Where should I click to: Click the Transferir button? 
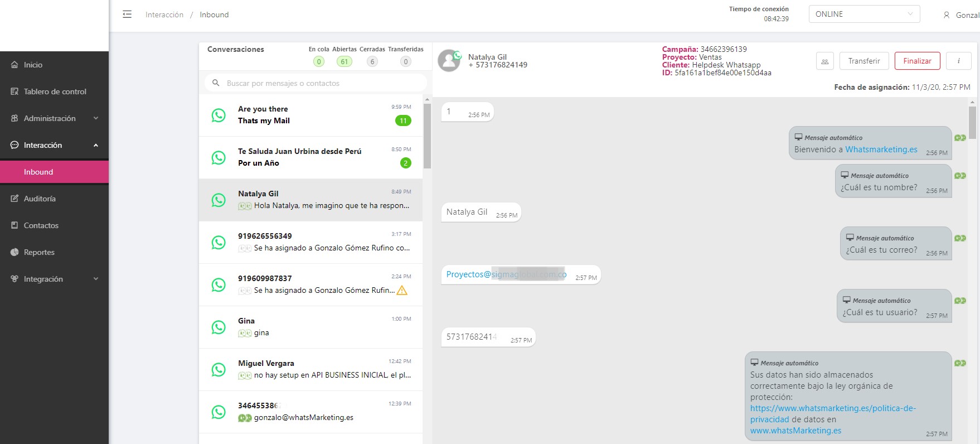coord(864,61)
